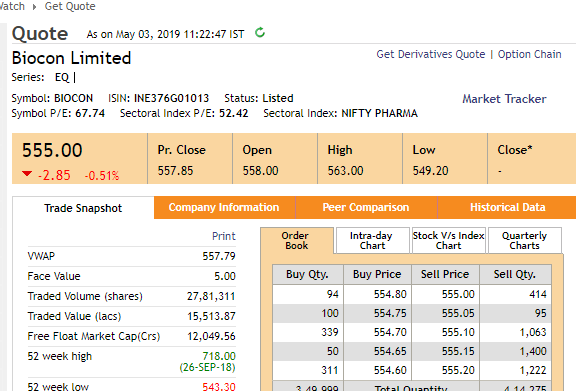The height and width of the screenshot is (391, 576).
Task: Go to Get Quote breadcrumb
Action: point(70,6)
